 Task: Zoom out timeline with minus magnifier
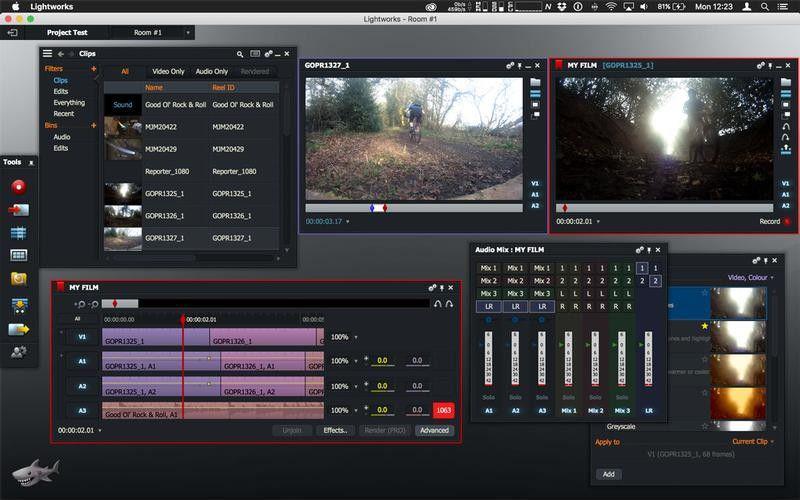(94, 304)
